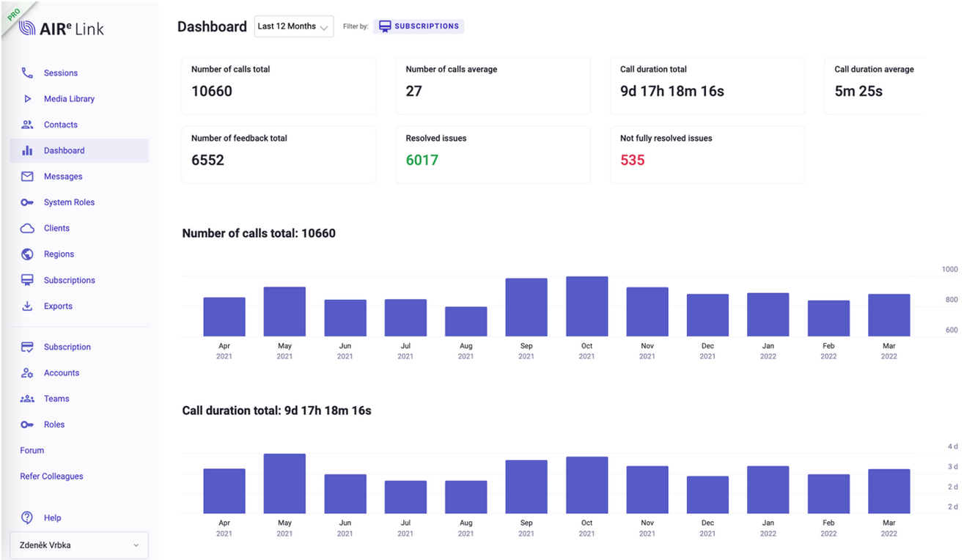Click the AIRe Link logo
Viewport: 975px width, 560px height.
(62, 29)
